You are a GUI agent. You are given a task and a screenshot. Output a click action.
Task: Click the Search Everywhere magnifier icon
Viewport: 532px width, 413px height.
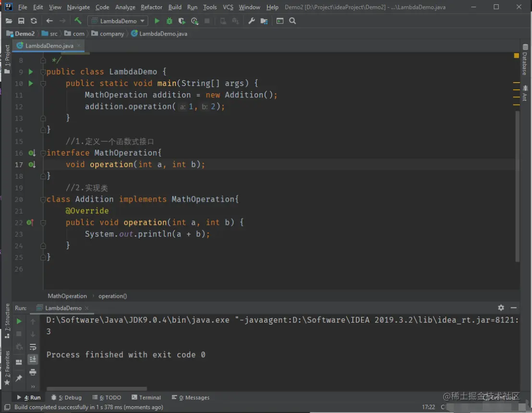pyautogui.click(x=292, y=21)
